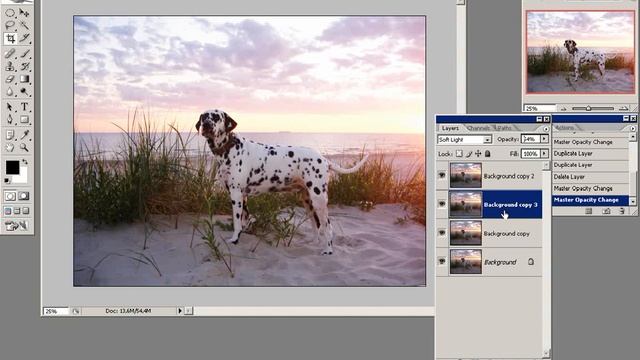Open the Opacity slider arrow
This screenshot has height=360, width=640.
coord(544,139)
